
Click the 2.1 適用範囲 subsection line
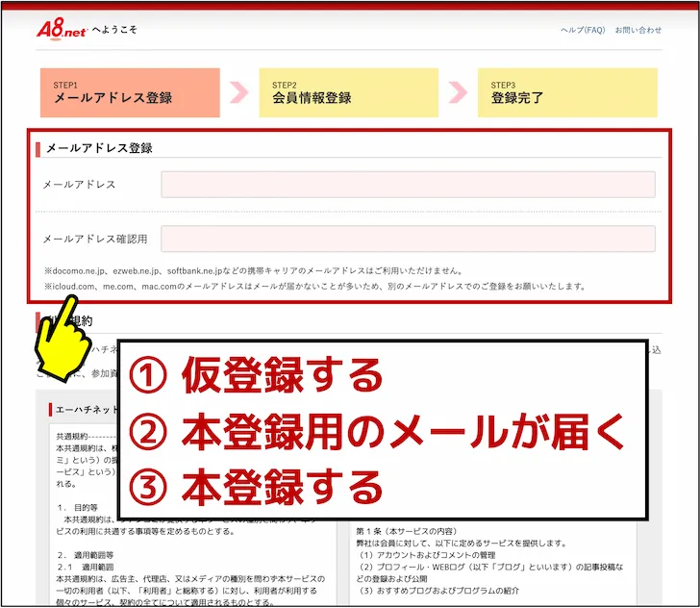coord(86,567)
